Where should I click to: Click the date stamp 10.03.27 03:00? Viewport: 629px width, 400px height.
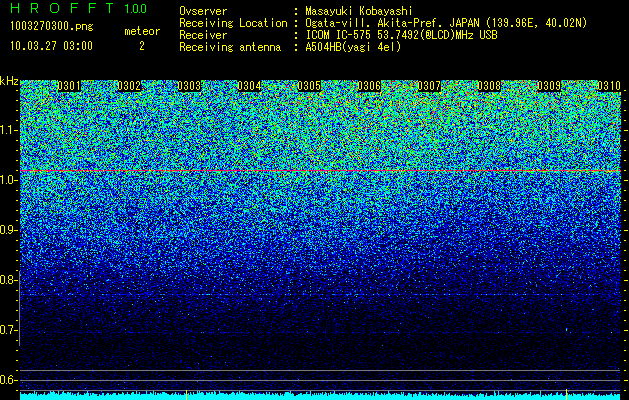[51, 46]
